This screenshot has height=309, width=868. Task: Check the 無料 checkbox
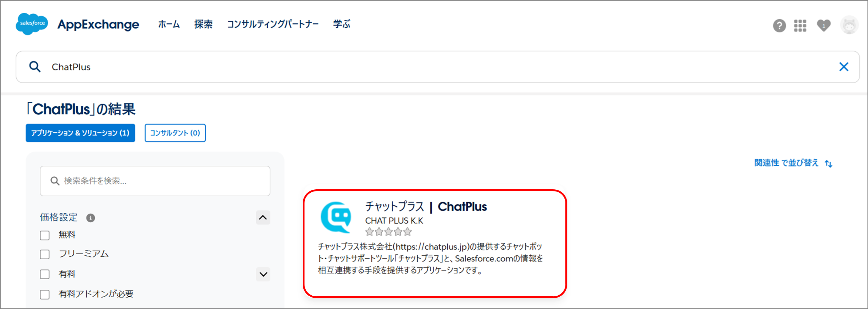[x=45, y=235]
